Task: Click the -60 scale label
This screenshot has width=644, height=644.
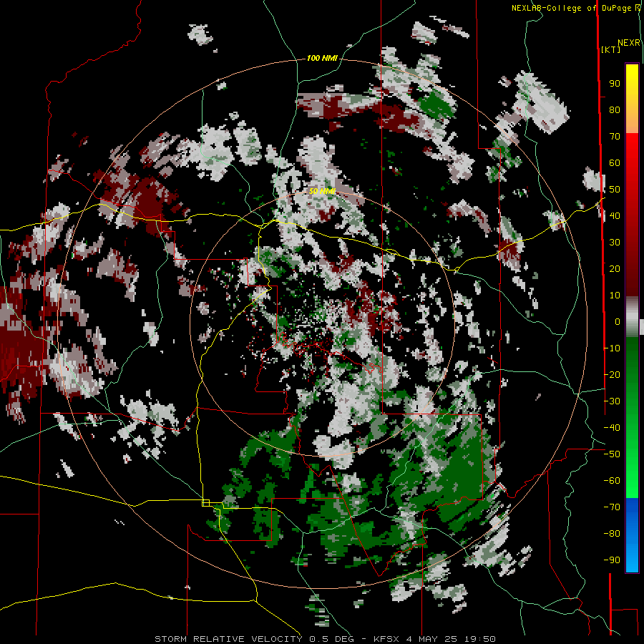Action: click(612, 481)
